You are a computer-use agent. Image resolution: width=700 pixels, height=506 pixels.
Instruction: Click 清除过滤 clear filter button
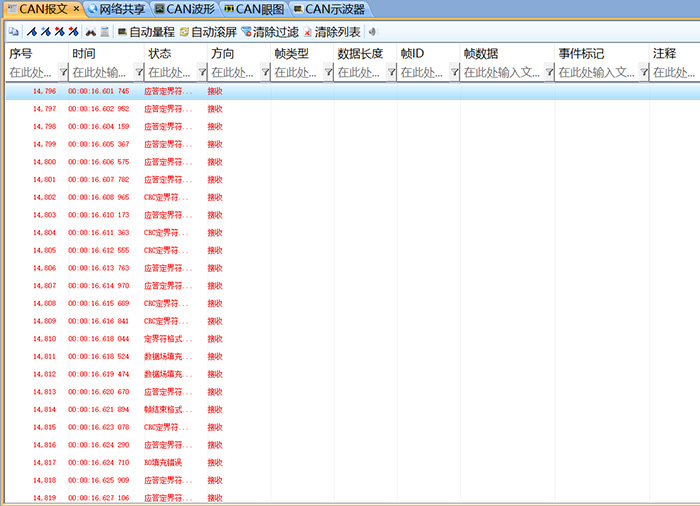(x=270, y=32)
